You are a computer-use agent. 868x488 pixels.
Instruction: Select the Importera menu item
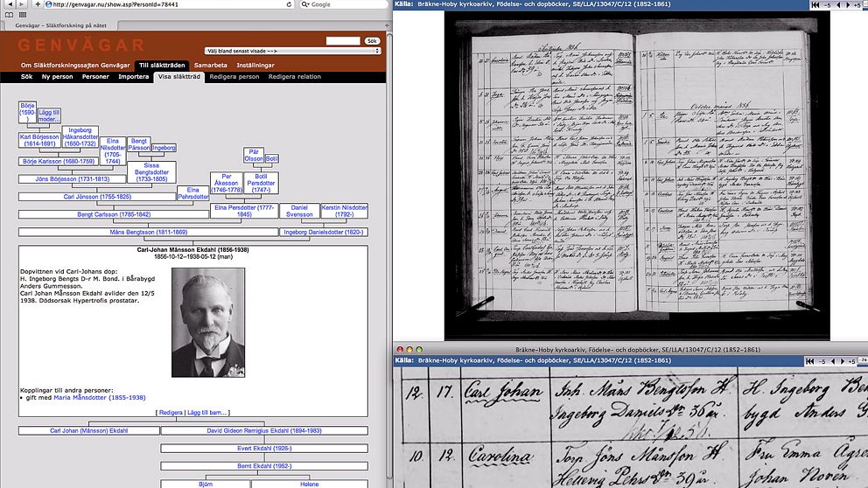pos(134,77)
